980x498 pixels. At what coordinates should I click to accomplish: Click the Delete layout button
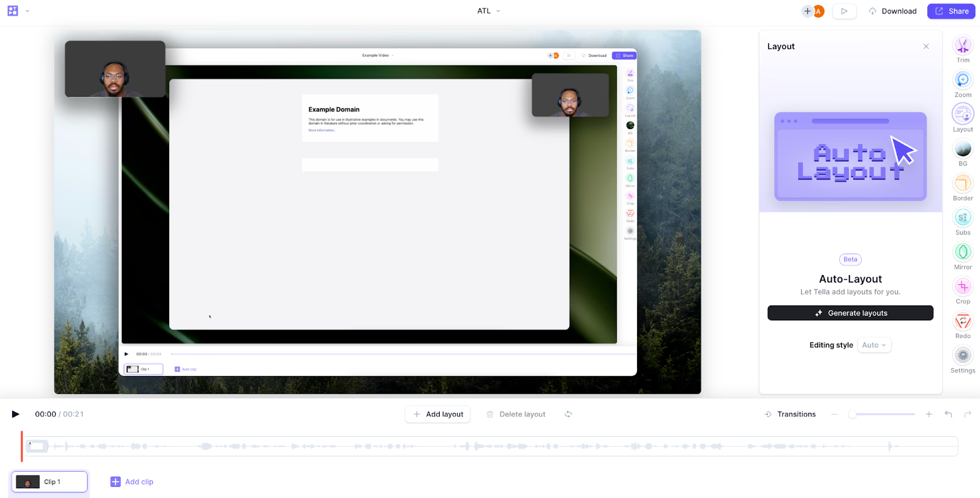pyautogui.click(x=516, y=414)
